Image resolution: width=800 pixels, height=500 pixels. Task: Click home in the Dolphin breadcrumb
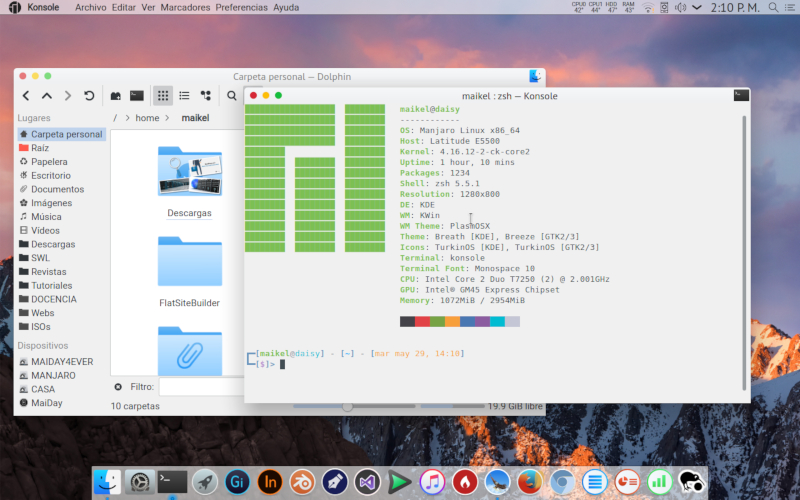pos(147,118)
